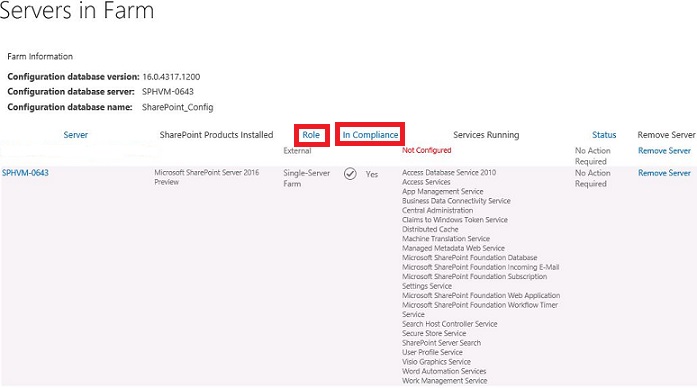
Task: Select the Word Automation Services entry
Action: tap(444, 371)
